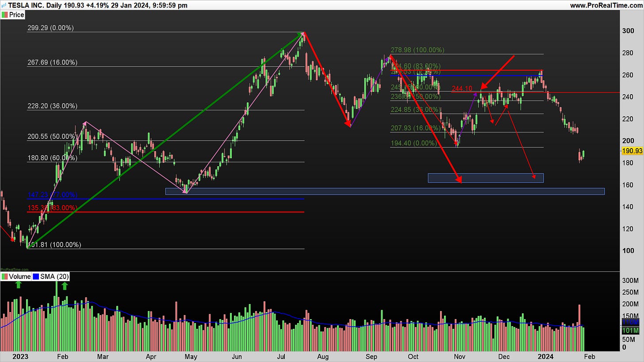644x362 pixels.
Task: Click the 2024 time axis label
Action: 546,356
